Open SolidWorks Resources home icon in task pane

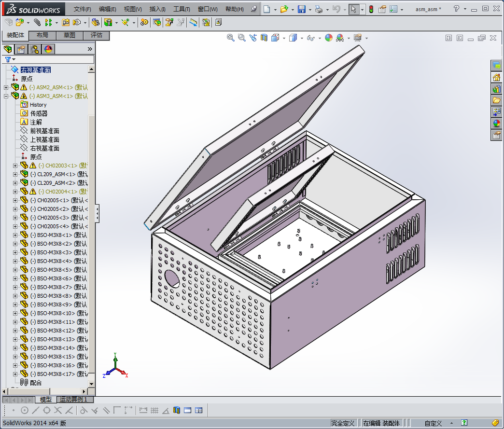pyautogui.click(x=497, y=77)
